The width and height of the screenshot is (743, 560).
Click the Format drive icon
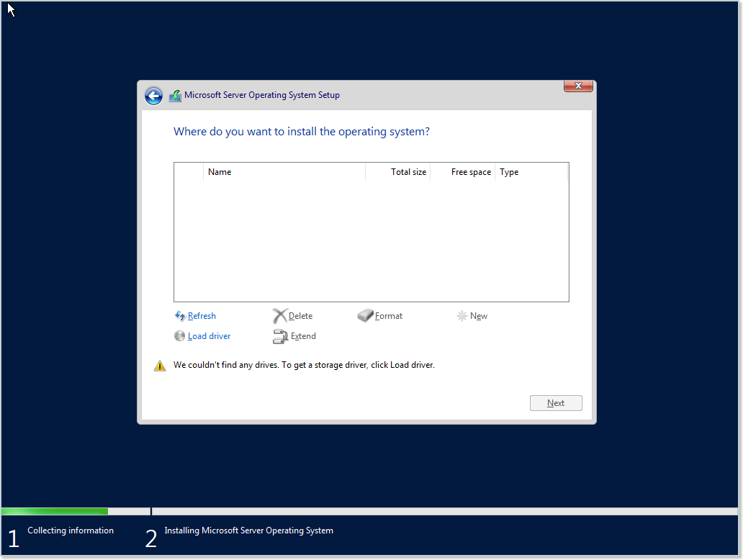click(x=366, y=315)
